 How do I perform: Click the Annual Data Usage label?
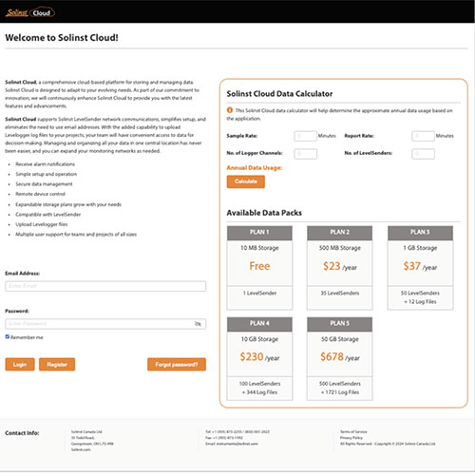pos(255,168)
